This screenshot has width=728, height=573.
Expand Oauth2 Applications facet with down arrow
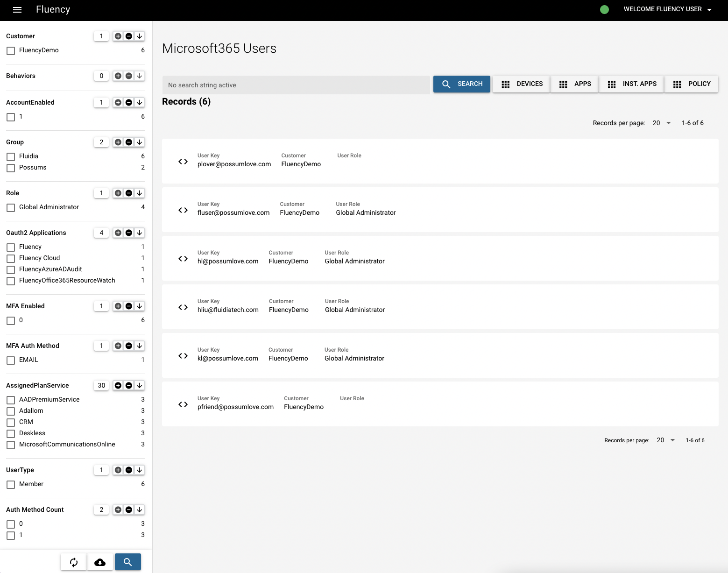click(x=139, y=233)
